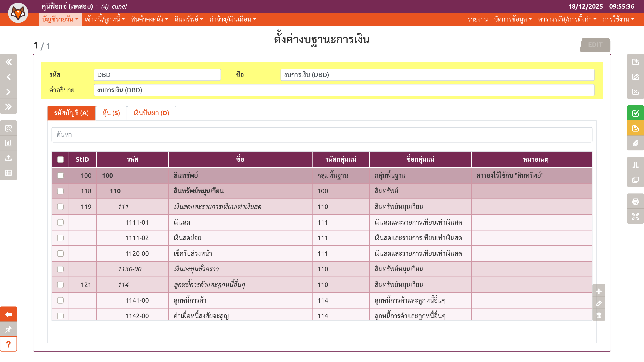This screenshot has height=362, width=644.
Task: Click the double-left first record arrow
Action: click(x=8, y=62)
